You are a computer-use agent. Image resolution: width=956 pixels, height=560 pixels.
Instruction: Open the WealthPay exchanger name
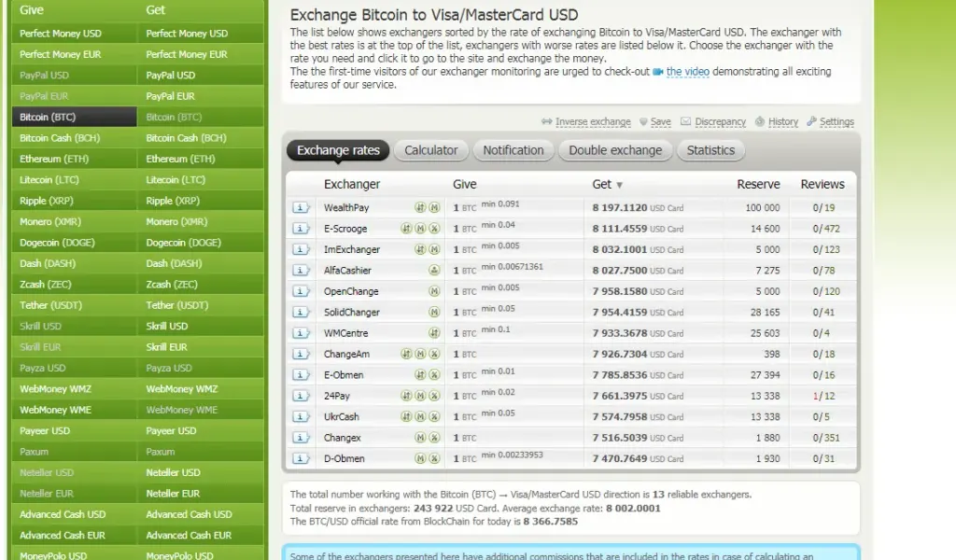point(346,208)
